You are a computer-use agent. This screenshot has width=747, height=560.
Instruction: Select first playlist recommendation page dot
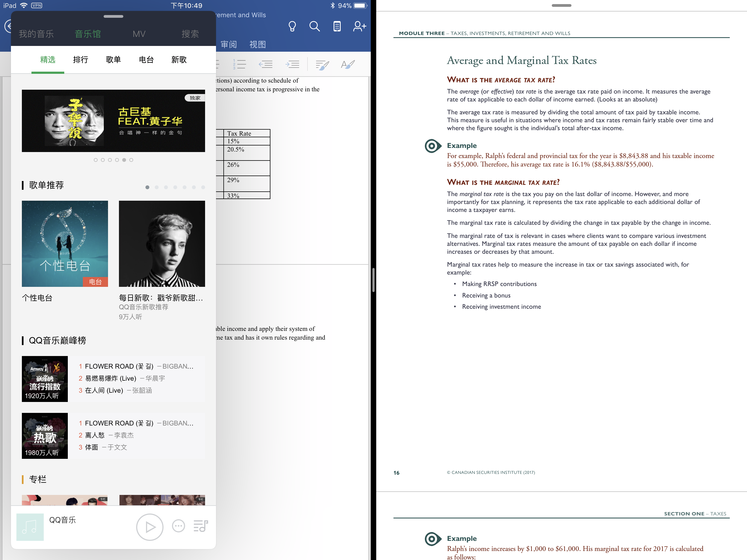tap(147, 187)
